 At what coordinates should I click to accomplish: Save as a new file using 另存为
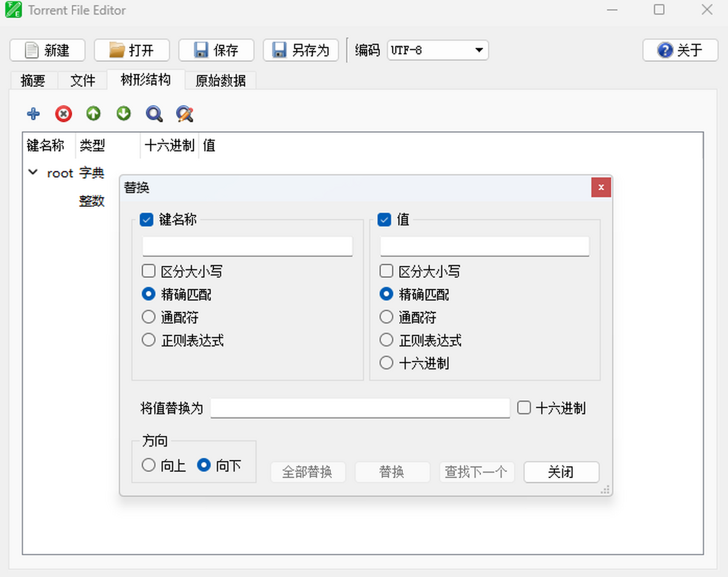[300, 50]
